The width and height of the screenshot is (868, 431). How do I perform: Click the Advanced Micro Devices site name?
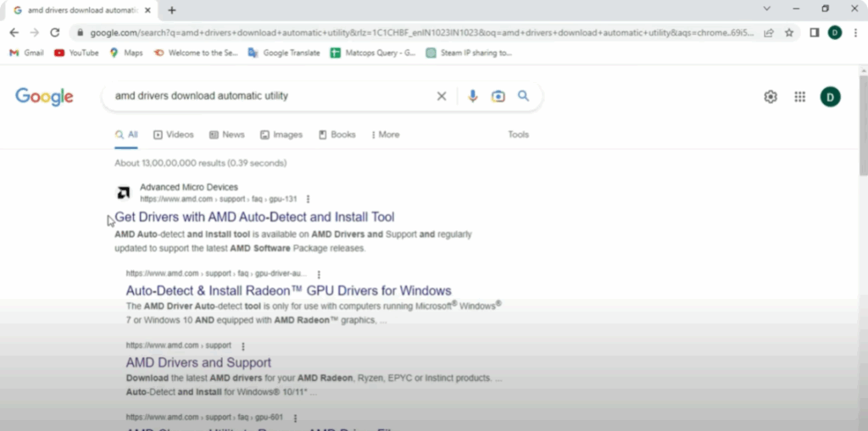tap(189, 187)
